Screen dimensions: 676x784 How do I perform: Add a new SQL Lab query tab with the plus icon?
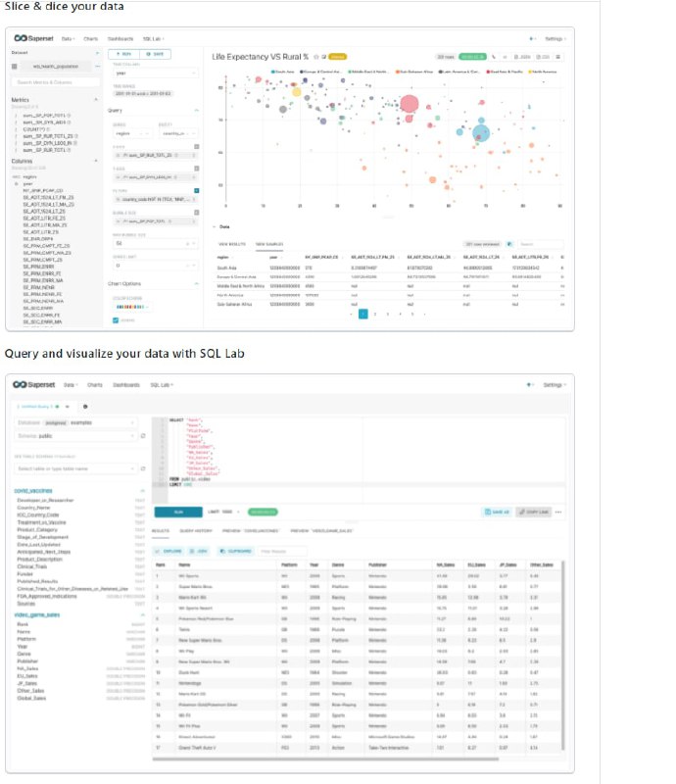point(85,407)
